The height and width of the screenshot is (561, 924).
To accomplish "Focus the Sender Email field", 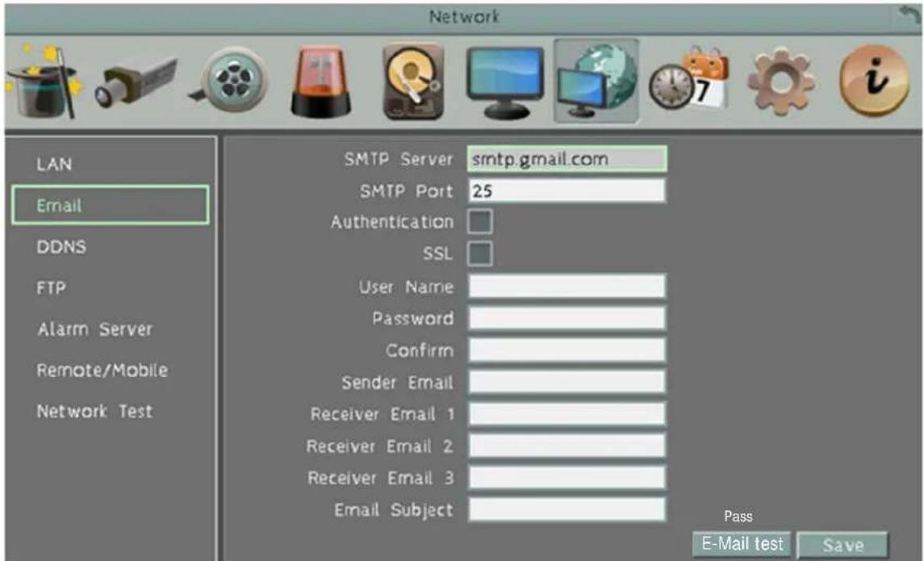I will tap(567, 382).
